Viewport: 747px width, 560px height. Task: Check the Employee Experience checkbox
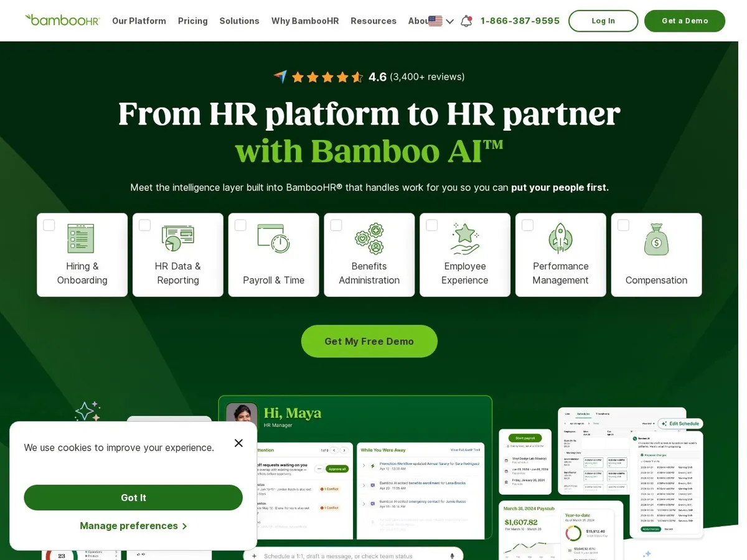coord(432,225)
